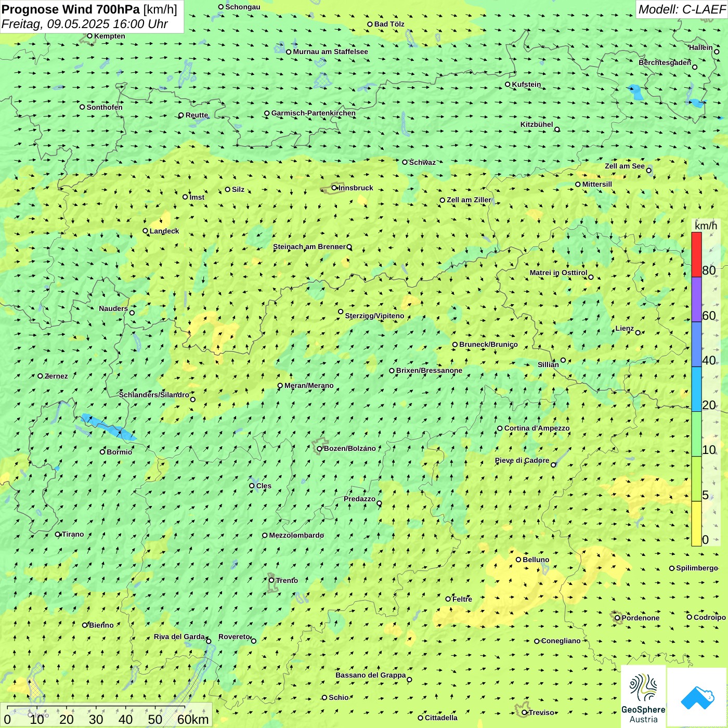728x728 pixels.
Task: Click the 'Lienz' label
Action: (x=625, y=328)
